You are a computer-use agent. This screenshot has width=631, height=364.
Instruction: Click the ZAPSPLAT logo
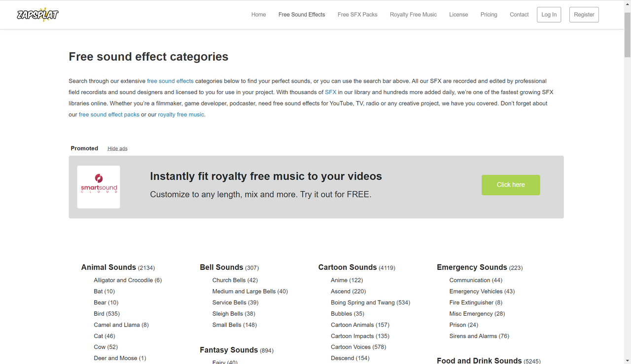pos(37,14)
